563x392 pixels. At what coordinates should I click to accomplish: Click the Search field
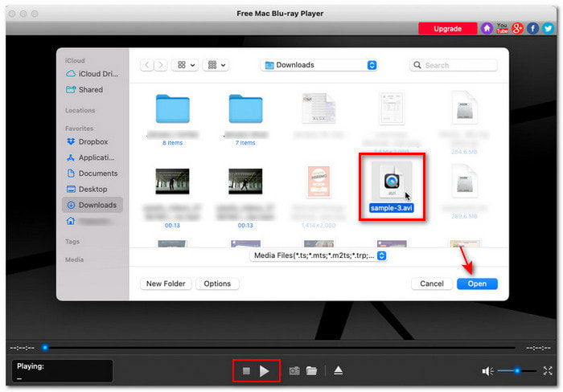[453, 65]
